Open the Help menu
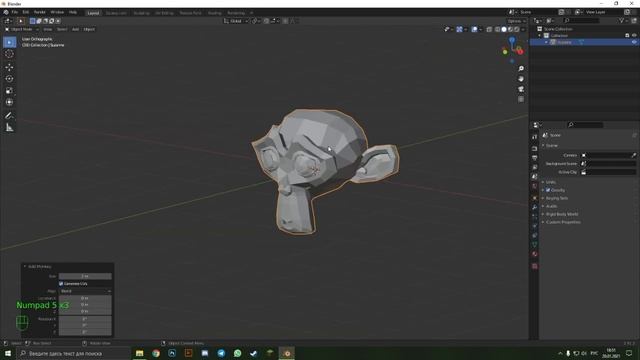 click(x=73, y=13)
